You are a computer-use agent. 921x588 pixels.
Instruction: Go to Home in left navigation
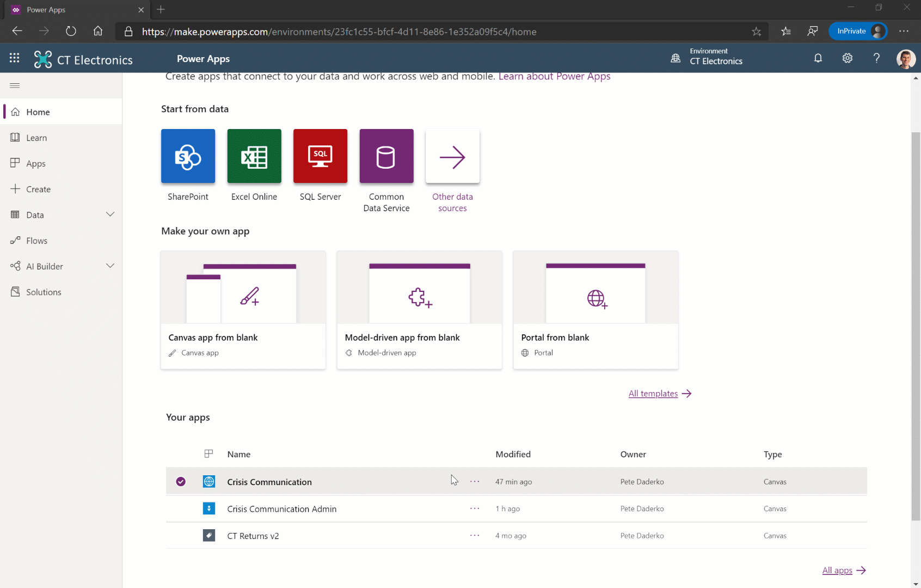(x=61, y=112)
